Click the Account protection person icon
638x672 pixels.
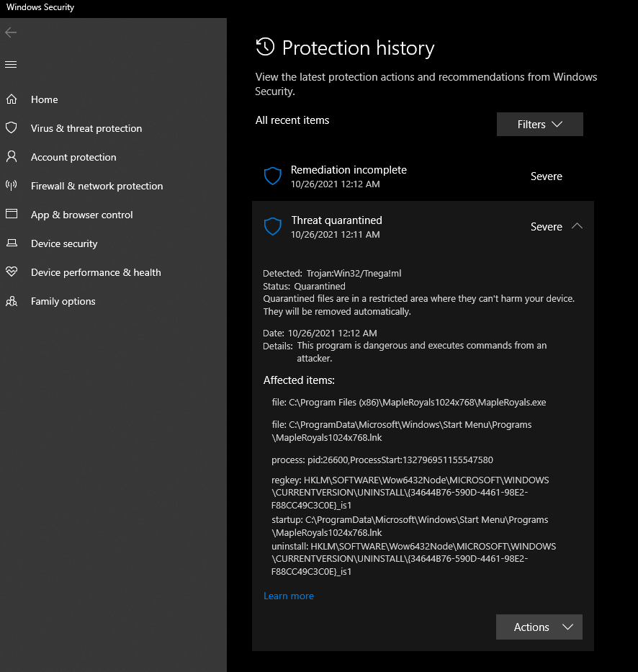coord(12,156)
